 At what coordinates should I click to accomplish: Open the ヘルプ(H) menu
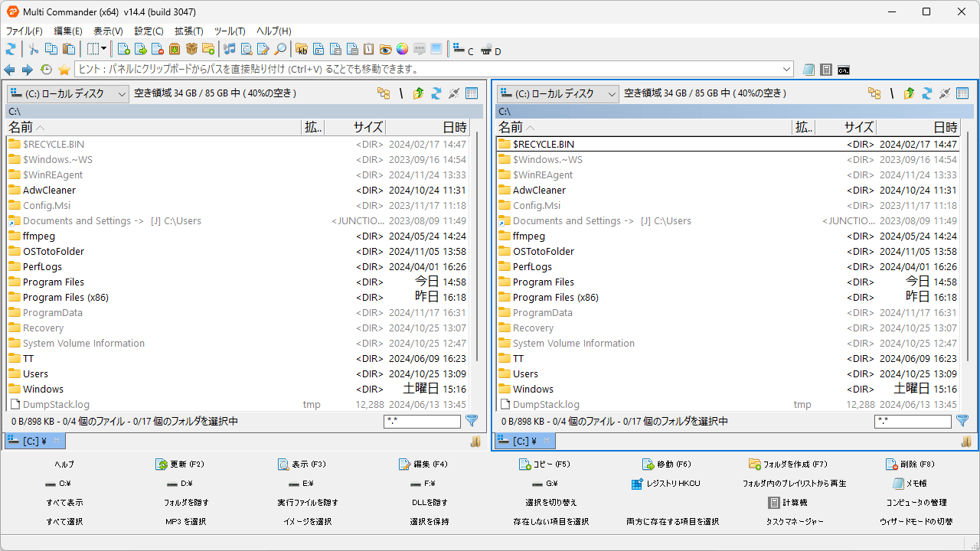(x=273, y=31)
